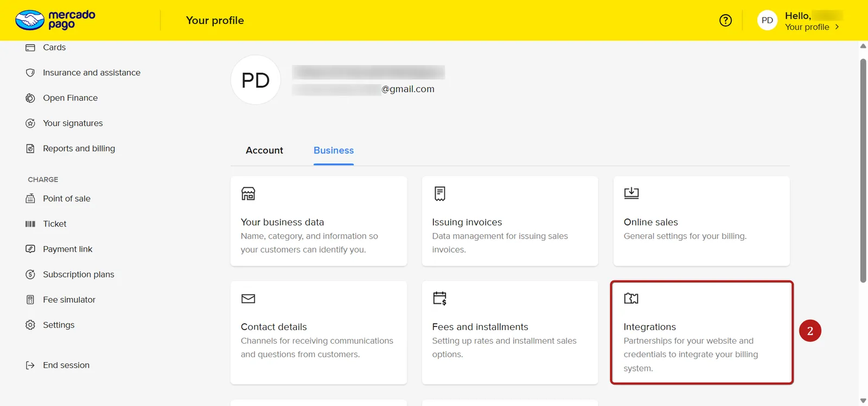
Task: Open Payment link page
Action: (x=68, y=249)
